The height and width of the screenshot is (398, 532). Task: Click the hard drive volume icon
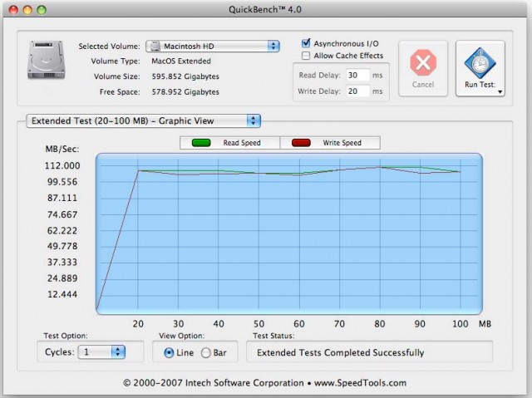[47, 60]
